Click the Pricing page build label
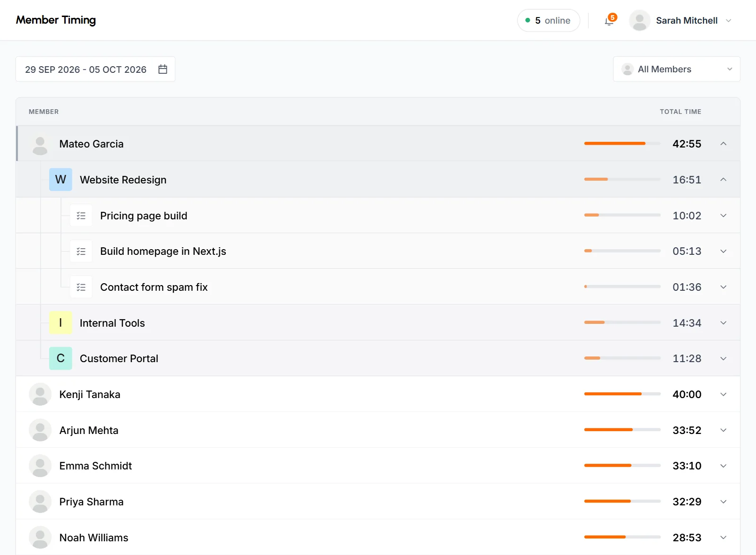Screen dimensions: 756x555 click(144, 216)
